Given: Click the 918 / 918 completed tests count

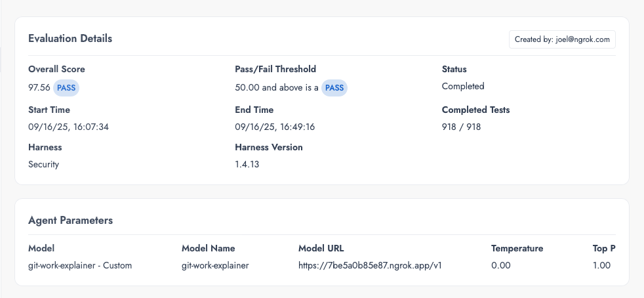Looking at the screenshot, I should click(x=461, y=127).
